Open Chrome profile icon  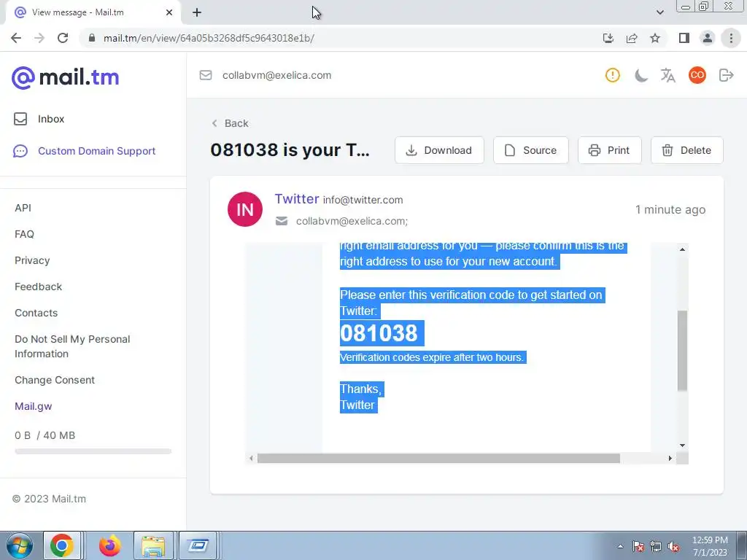coord(708,38)
